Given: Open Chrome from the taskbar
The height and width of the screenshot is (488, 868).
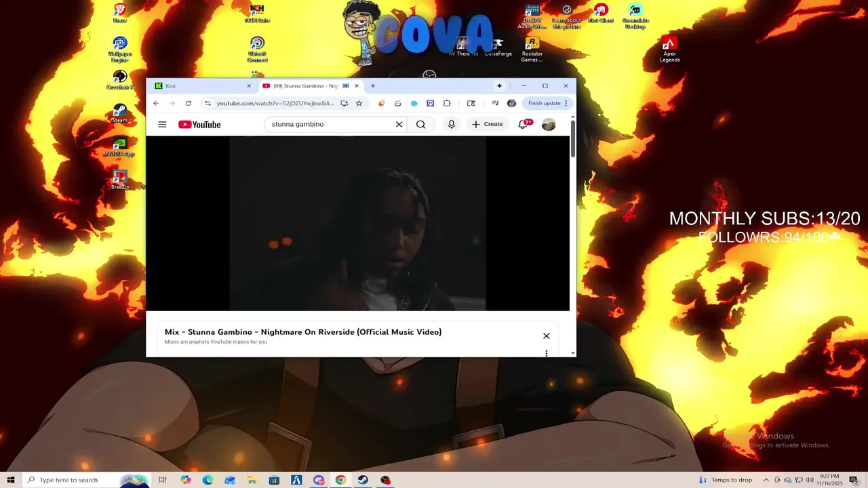Looking at the screenshot, I should 341,480.
